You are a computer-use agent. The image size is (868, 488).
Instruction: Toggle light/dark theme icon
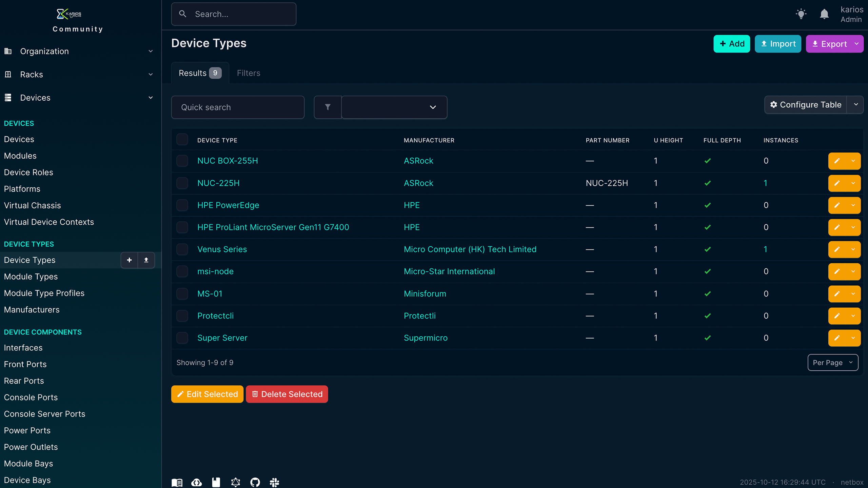pos(801,14)
